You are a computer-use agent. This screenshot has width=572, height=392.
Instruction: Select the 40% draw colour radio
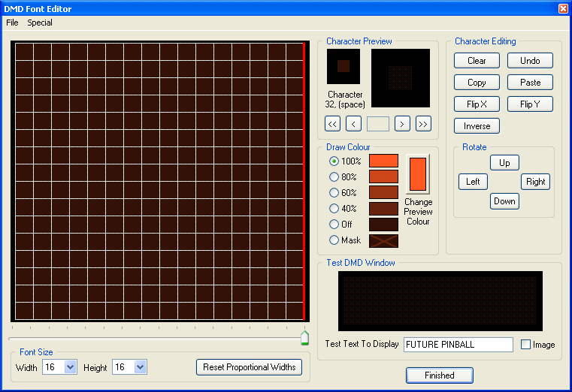point(334,208)
